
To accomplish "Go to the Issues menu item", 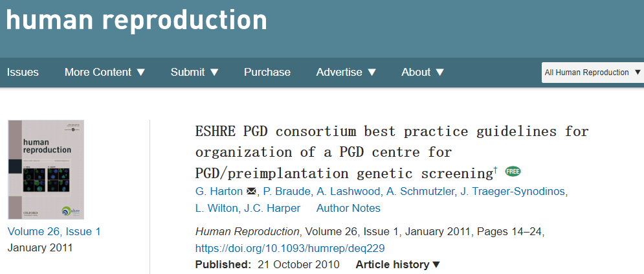I will point(23,72).
